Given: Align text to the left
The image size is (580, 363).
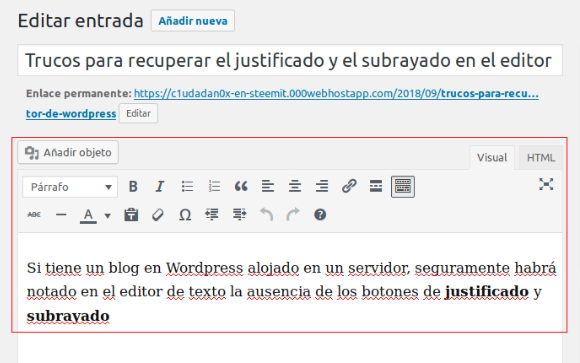Looking at the screenshot, I should click(268, 186).
